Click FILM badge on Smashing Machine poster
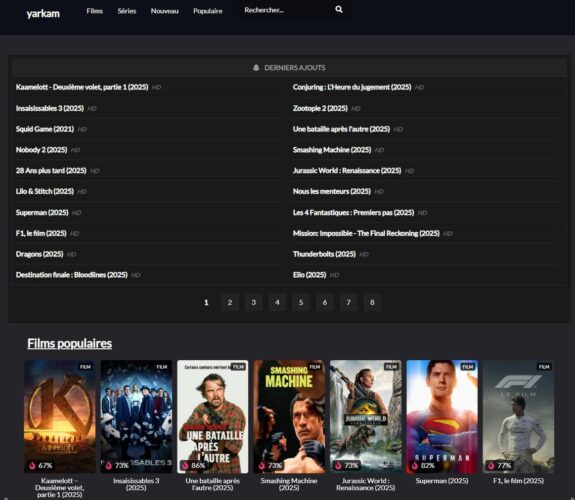The width and height of the screenshot is (575, 500). (x=315, y=367)
